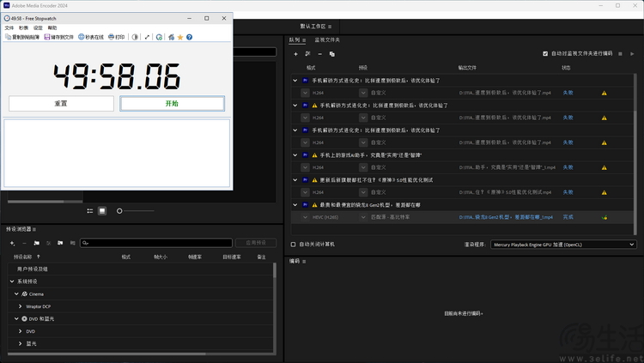Open the HEVC (H.265) format dropdown
Screen dimensions: 644x363
305,217
